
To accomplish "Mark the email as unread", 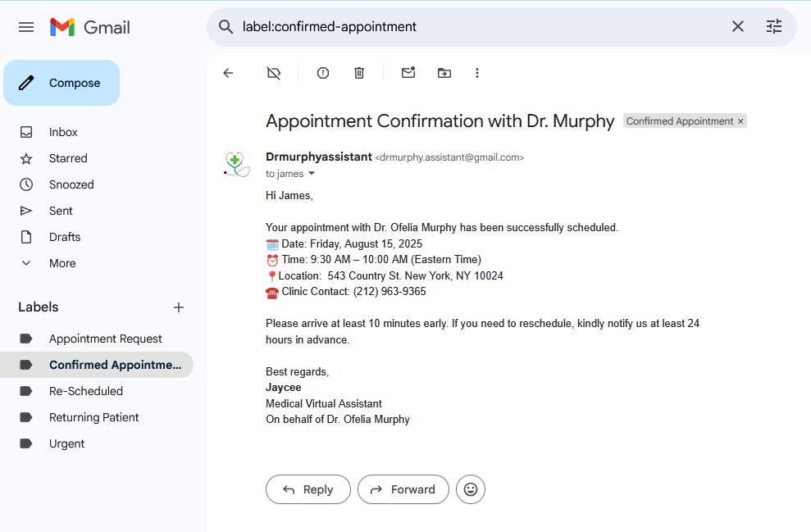I will click(408, 73).
